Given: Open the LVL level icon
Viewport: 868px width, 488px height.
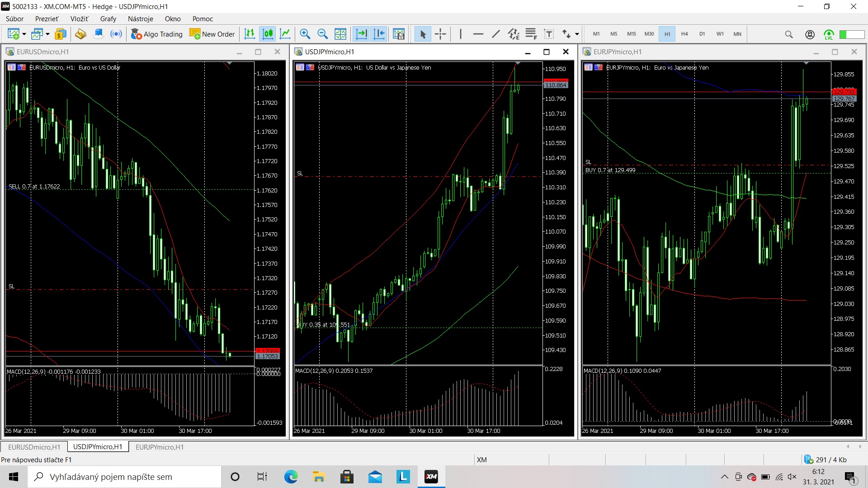Looking at the screenshot, I should click(829, 34).
